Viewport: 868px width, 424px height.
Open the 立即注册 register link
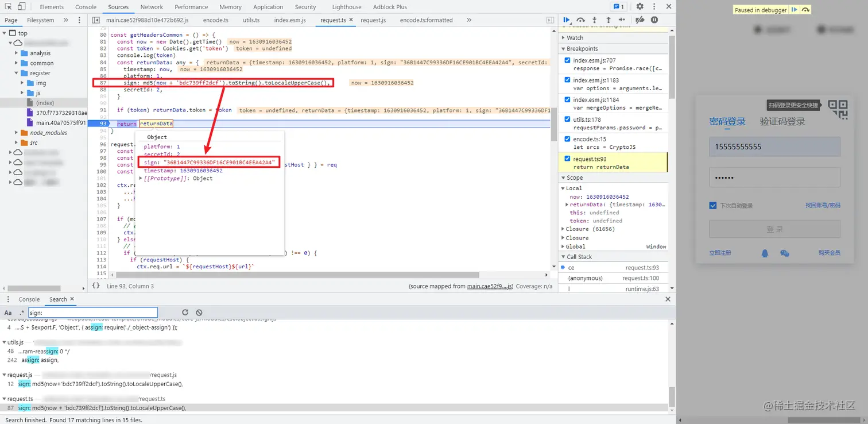720,253
